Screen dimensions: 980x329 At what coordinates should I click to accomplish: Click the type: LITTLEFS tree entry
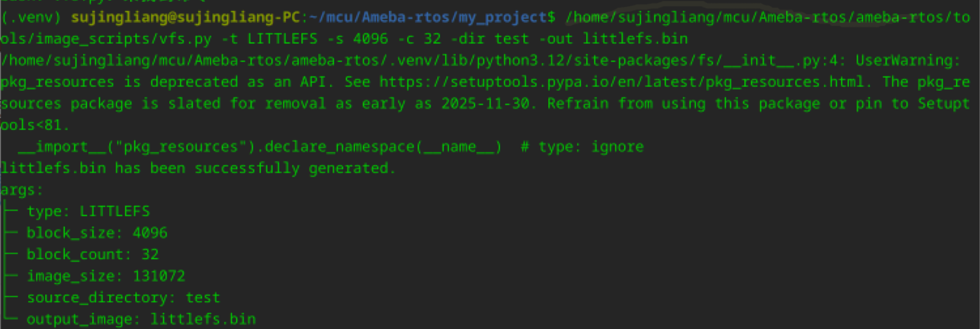point(88,211)
